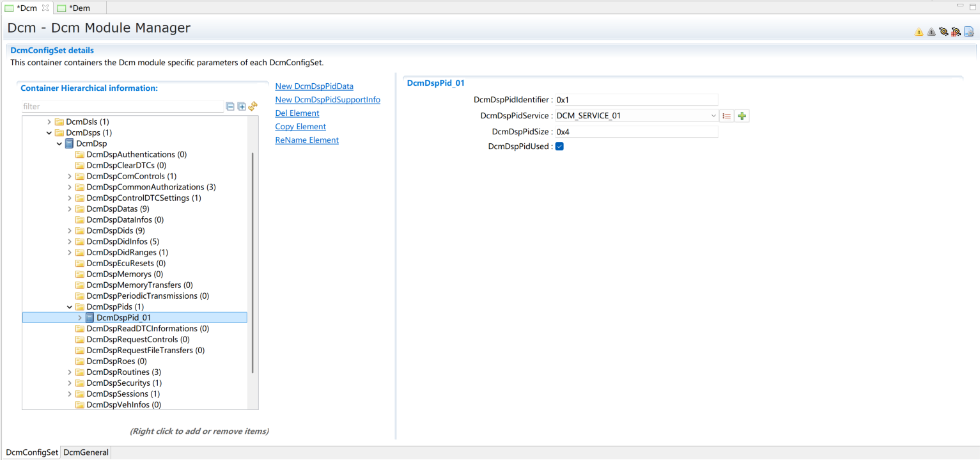This screenshot has width=980, height=460.
Task: Click red list icon beside DcmDspPidService
Action: (x=726, y=116)
